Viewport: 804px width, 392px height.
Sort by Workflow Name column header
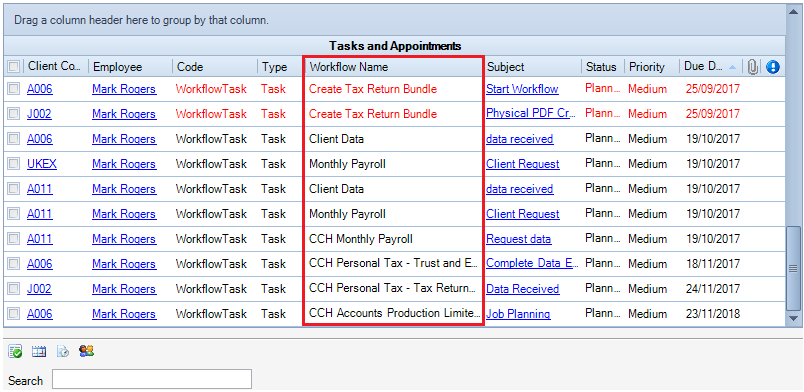click(394, 67)
